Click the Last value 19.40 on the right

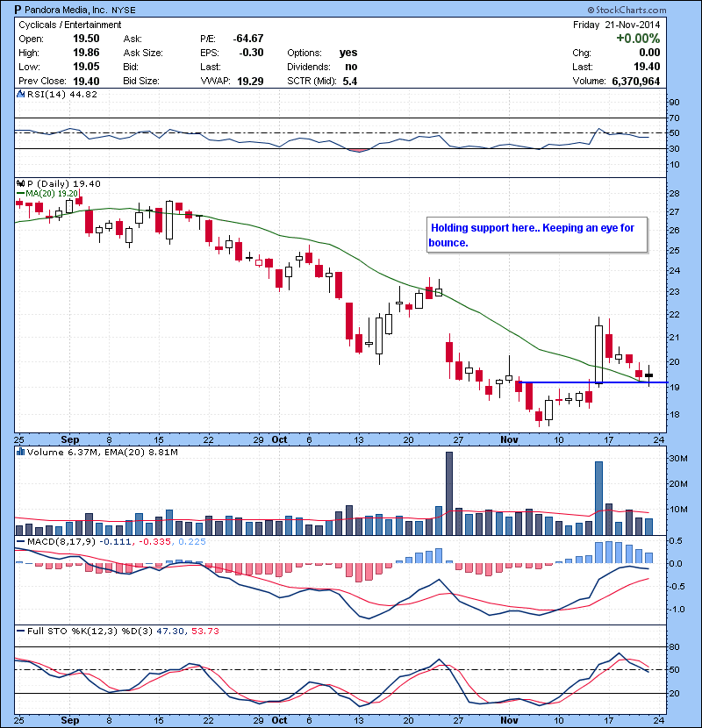click(647, 67)
